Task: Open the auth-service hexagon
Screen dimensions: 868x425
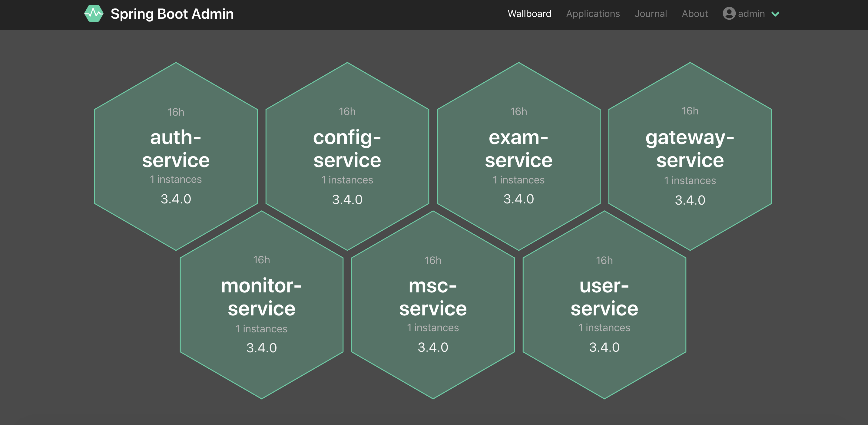Action: (176, 156)
